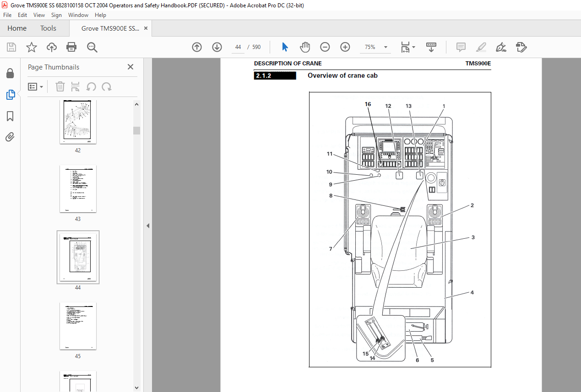The width and height of the screenshot is (581, 392).
Task: Select page 42 thumbnail
Action: pyautogui.click(x=78, y=121)
